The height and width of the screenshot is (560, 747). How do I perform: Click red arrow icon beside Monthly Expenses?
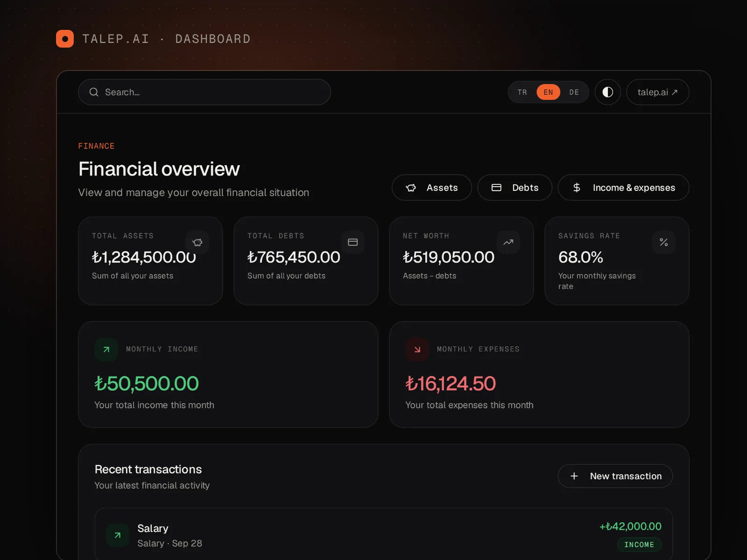point(417,350)
